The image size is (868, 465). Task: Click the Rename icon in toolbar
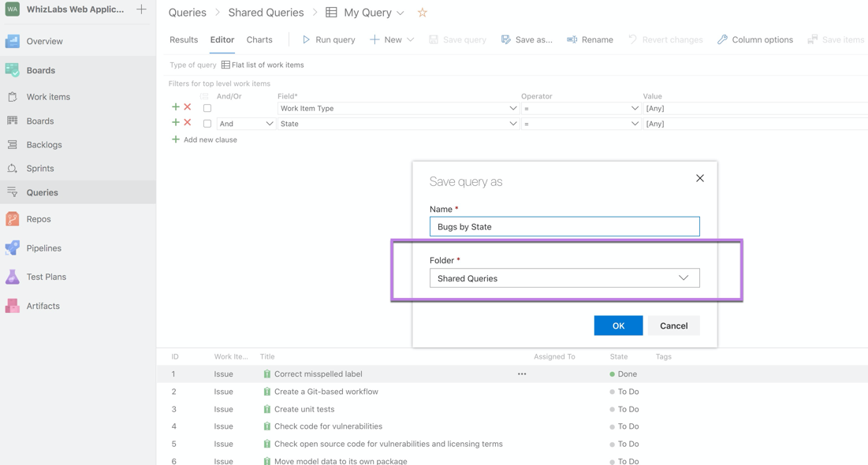tap(572, 39)
